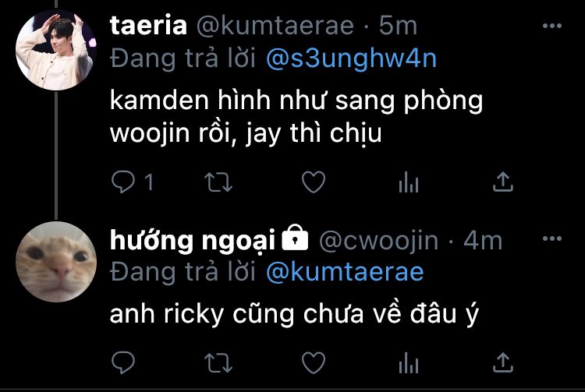Open the @s3unghw4n mention link
This screenshot has width=585, height=392.
coord(351,59)
